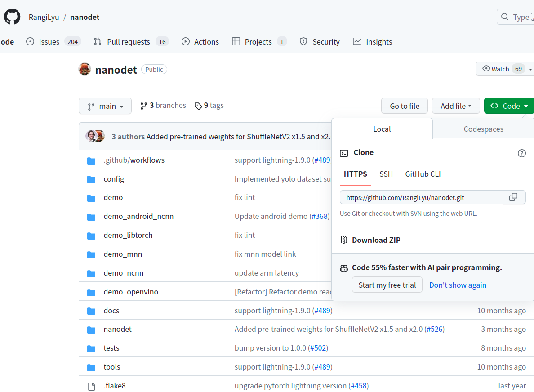Click the folder icon beside docs

(91, 311)
